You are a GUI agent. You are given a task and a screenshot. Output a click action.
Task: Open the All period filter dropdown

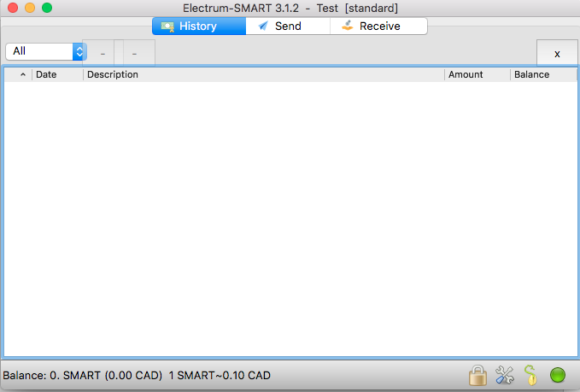46,51
